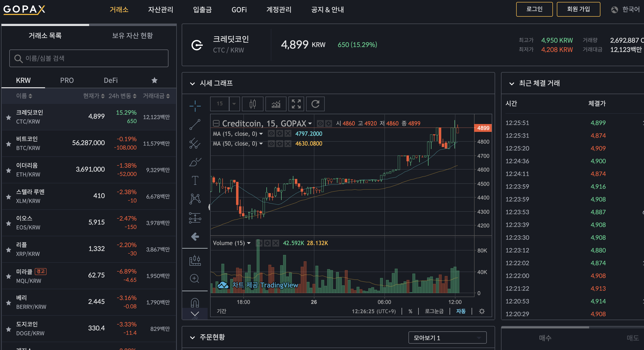The height and width of the screenshot is (350, 644).
Task: Open the 모아보기 1 dropdown
Action: tap(447, 337)
